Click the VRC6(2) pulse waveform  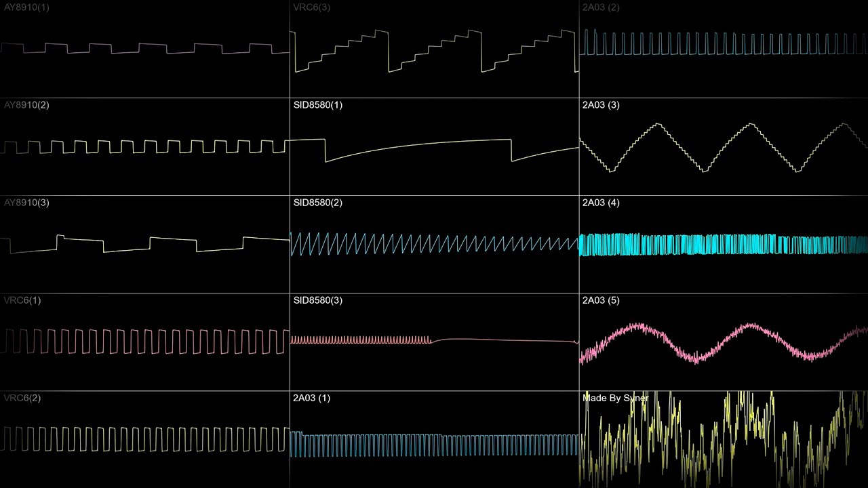click(144, 439)
